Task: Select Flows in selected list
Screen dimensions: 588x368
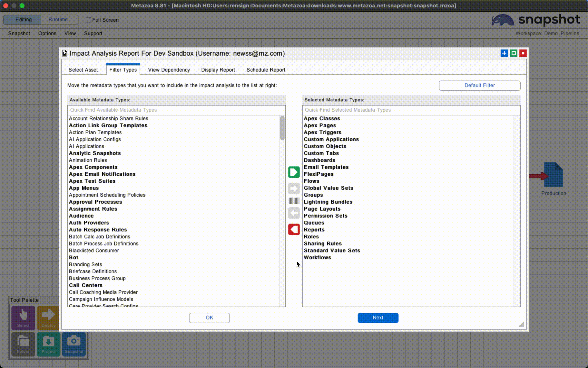Action: click(x=408, y=181)
